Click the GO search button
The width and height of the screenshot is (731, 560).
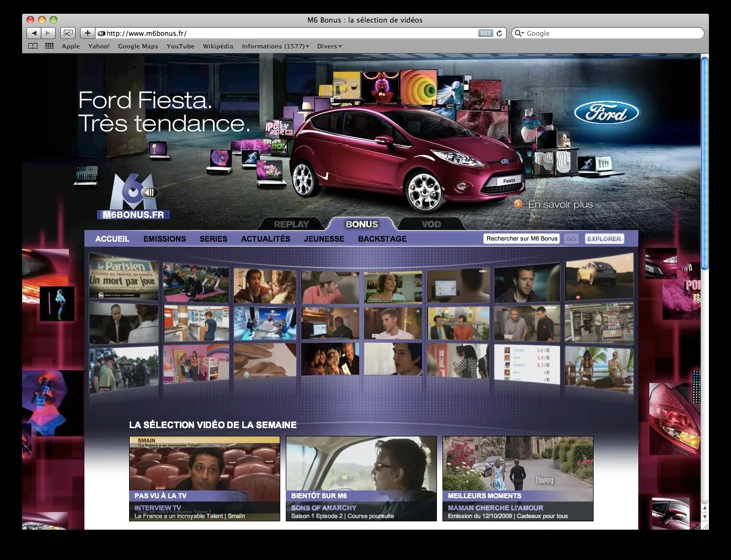point(572,239)
